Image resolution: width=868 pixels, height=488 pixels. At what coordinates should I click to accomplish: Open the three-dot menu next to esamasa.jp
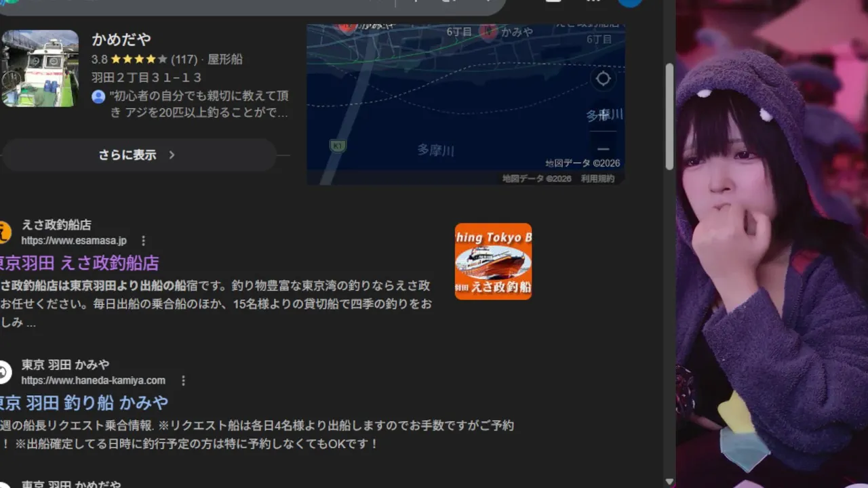(143, 241)
